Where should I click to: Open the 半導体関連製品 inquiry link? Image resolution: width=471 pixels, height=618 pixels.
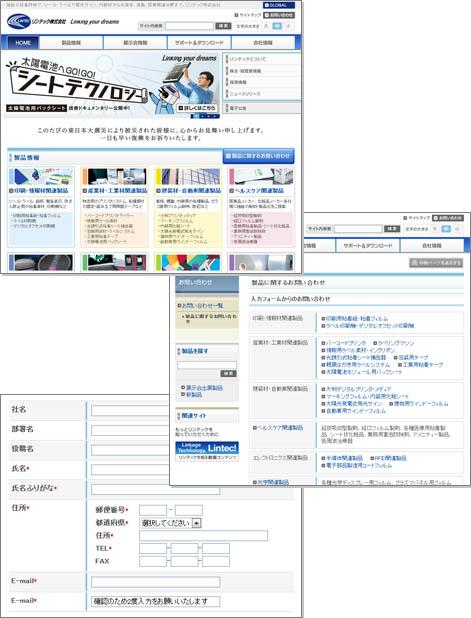(x=342, y=458)
